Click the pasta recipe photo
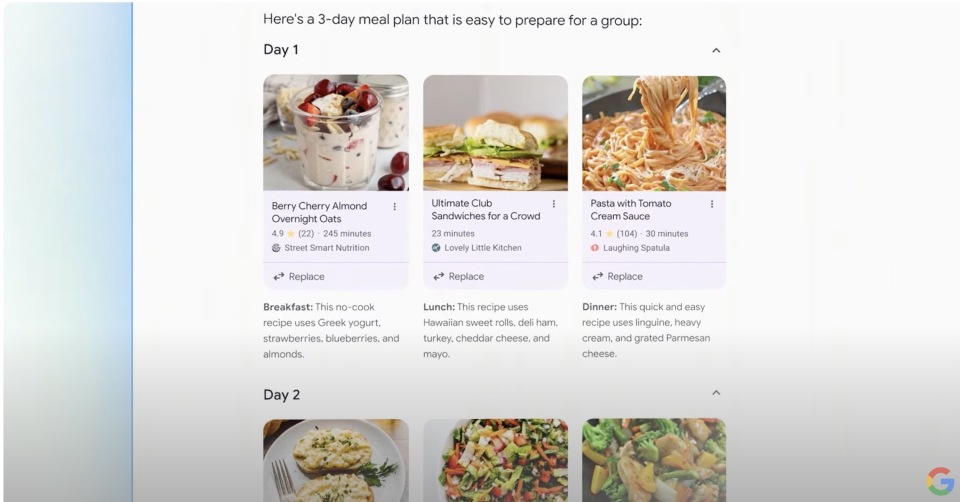The height and width of the screenshot is (502, 960). 654,132
